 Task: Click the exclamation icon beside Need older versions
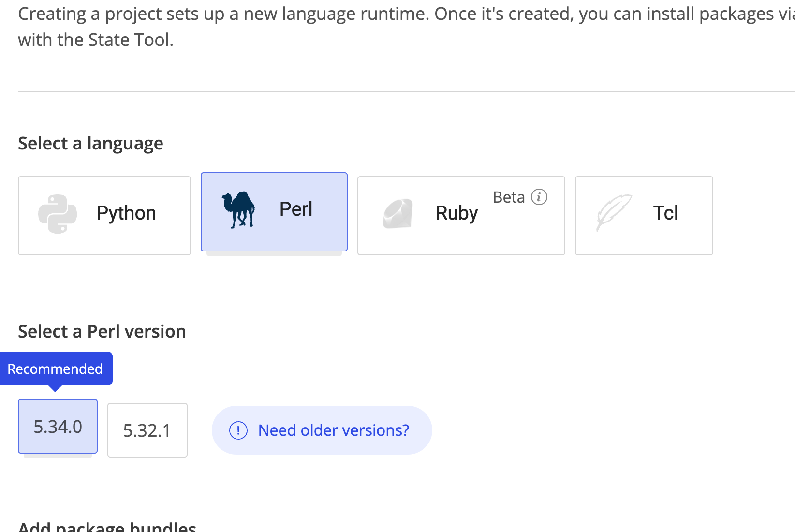coord(238,430)
